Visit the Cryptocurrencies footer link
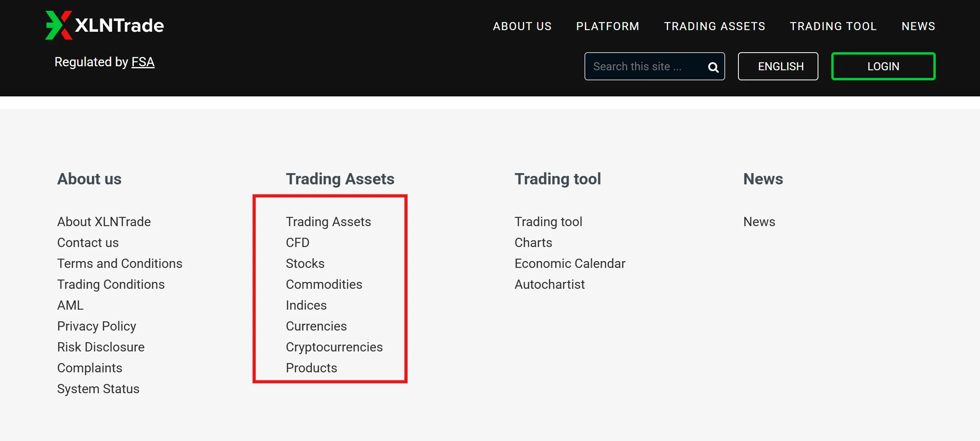Screen dimensions: 980x441 [334, 347]
